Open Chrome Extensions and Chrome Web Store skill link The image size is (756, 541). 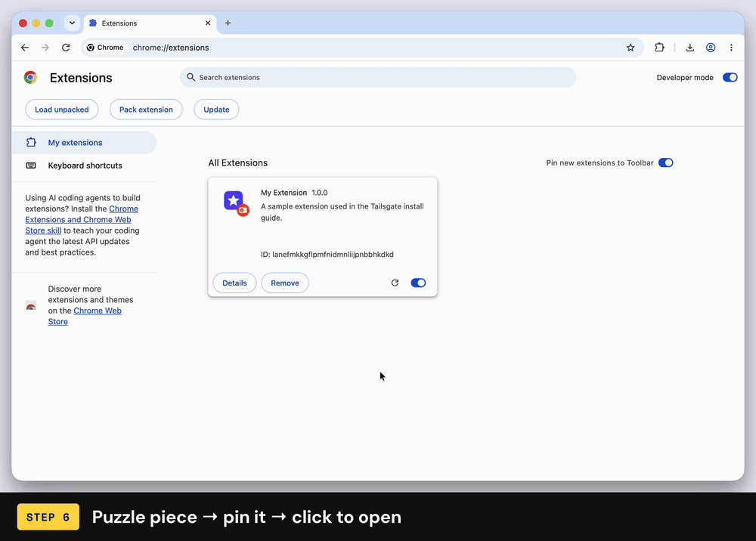click(81, 220)
